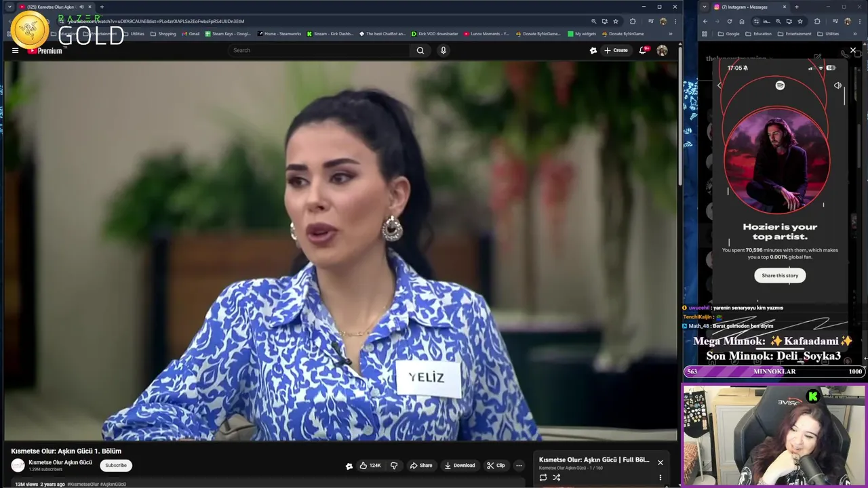The height and width of the screenshot is (488, 868).
Task: Click the sparkle icon next to Create
Action: 593,50
